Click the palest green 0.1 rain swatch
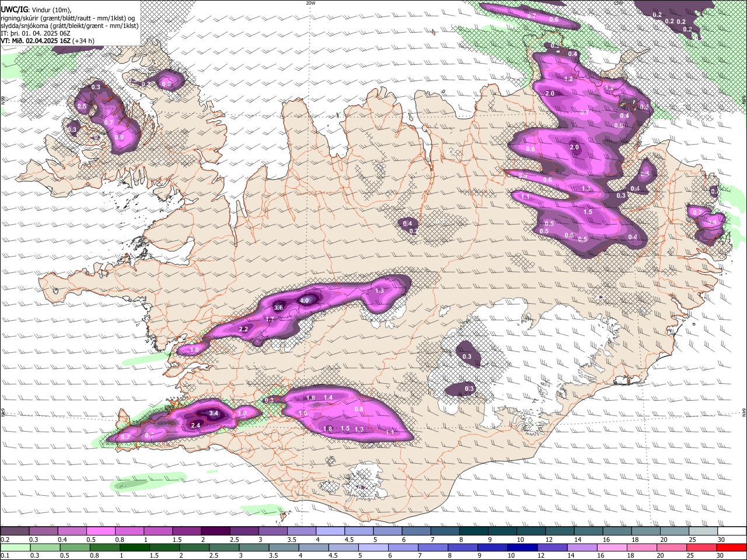 pos(15,547)
